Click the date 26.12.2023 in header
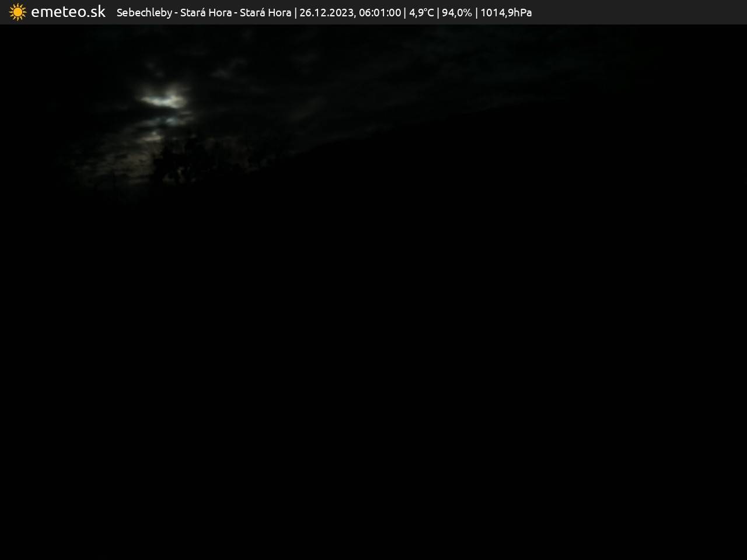747x560 pixels. (326, 12)
